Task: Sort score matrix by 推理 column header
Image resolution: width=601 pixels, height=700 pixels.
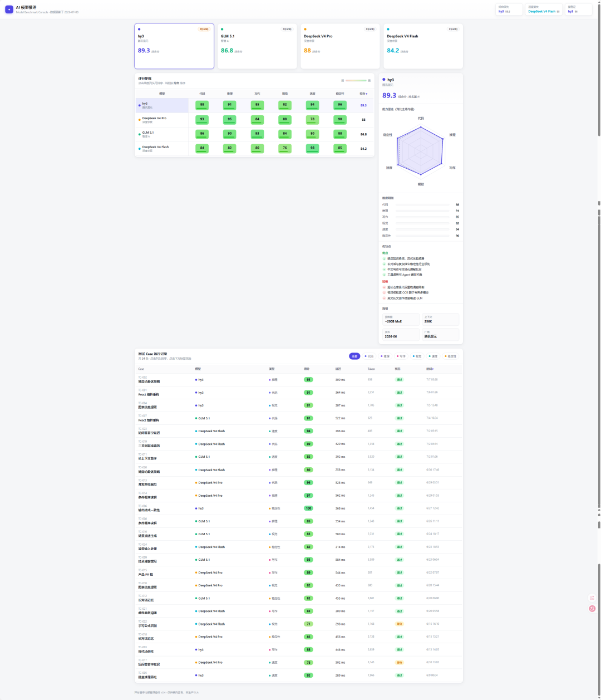Action: pos(230,94)
